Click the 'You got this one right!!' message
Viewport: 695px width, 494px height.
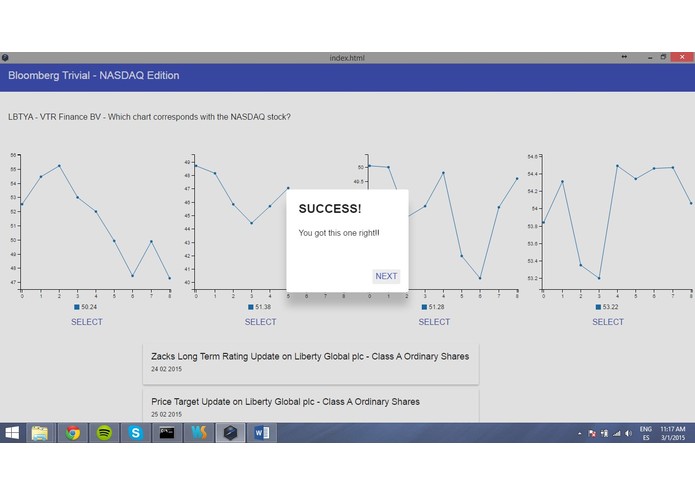point(339,233)
